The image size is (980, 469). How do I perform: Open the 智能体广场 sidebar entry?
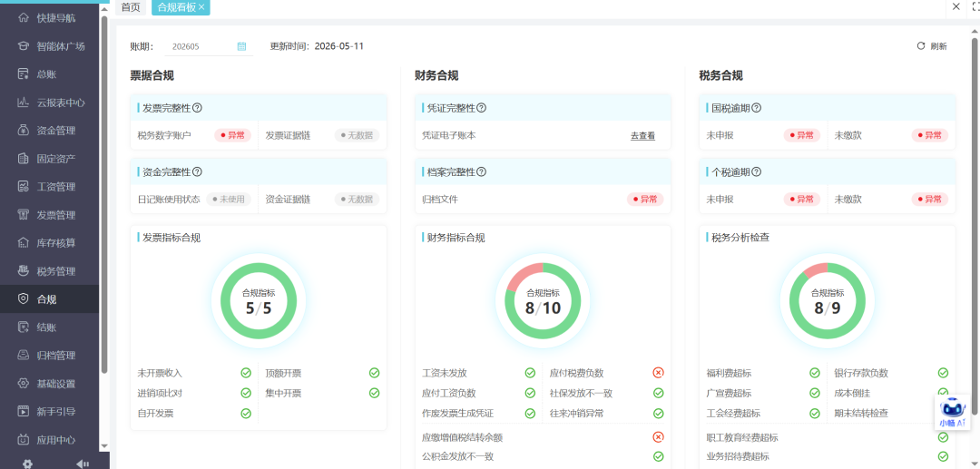pos(50,46)
